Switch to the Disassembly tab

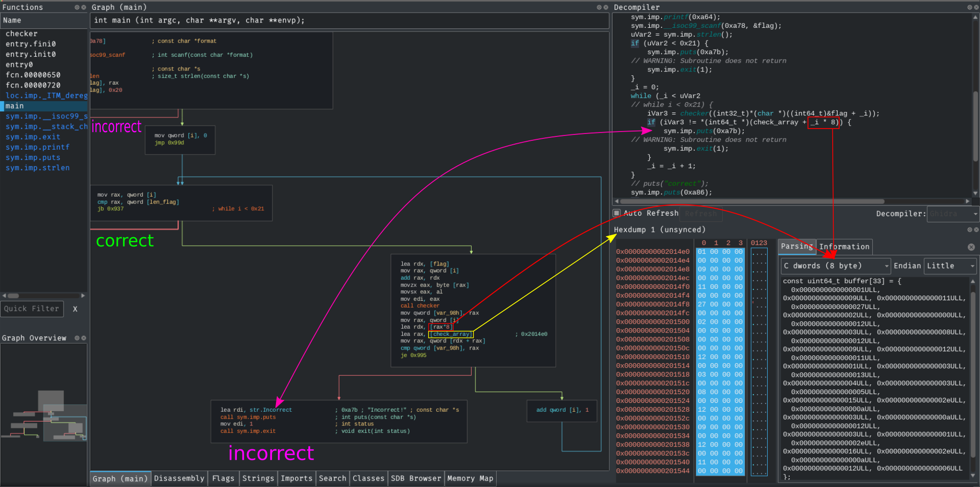point(179,478)
